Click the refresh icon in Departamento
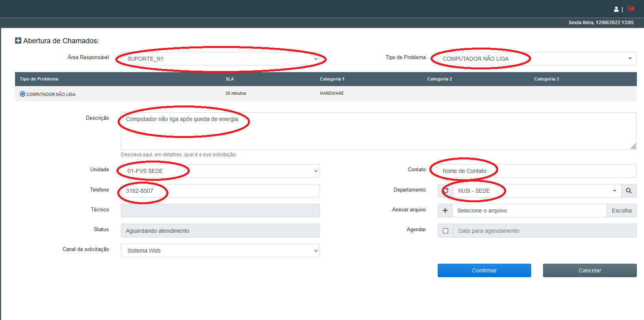 [x=446, y=191]
